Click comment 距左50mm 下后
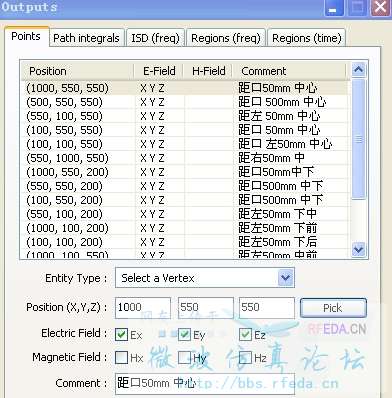The height and width of the screenshot is (398, 392). click(x=277, y=242)
